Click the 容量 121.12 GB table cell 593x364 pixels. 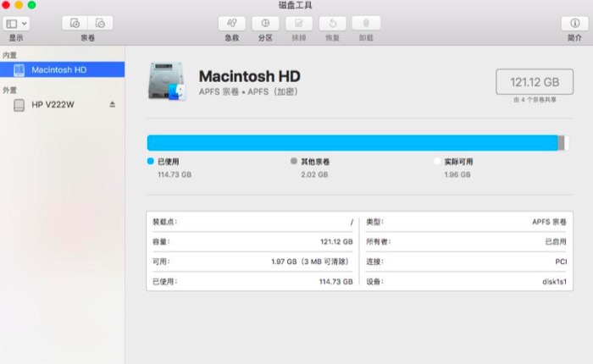point(252,241)
